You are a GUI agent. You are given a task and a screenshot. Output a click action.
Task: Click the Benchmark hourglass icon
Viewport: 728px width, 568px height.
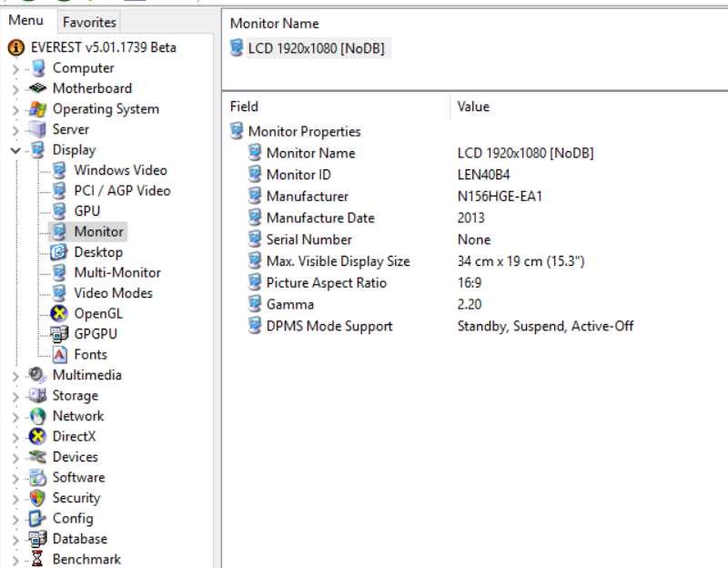(37, 559)
